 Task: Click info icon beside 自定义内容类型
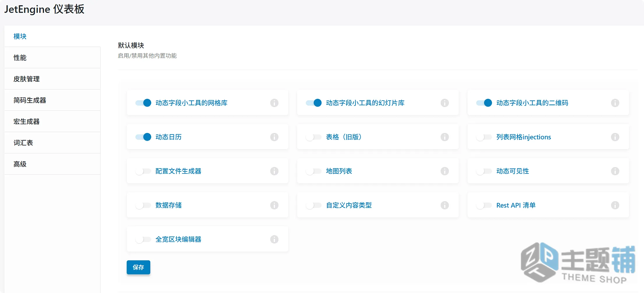click(x=444, y=205)
